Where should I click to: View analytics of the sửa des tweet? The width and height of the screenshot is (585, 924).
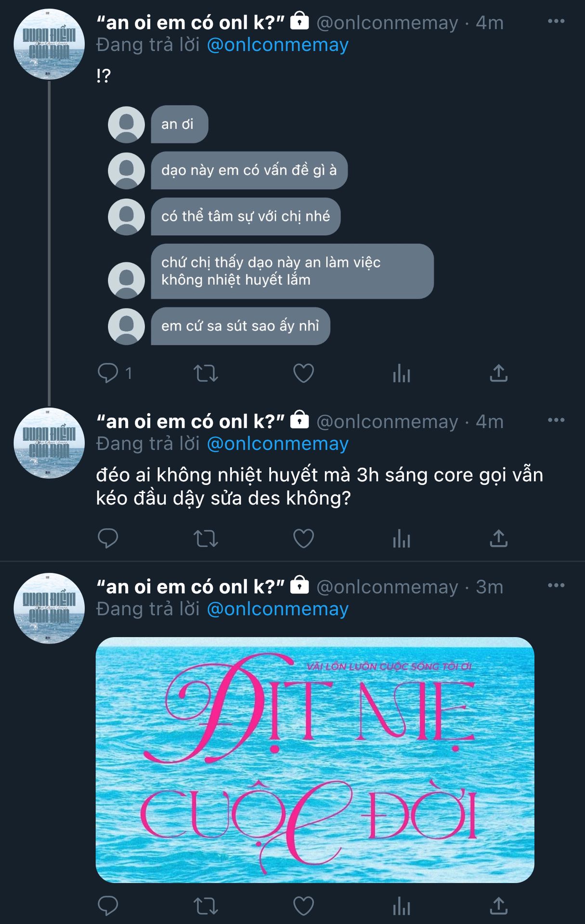(x=402, y=538)
